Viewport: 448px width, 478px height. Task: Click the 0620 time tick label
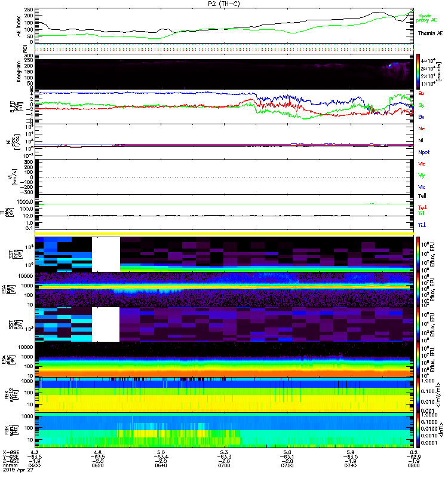97,465
